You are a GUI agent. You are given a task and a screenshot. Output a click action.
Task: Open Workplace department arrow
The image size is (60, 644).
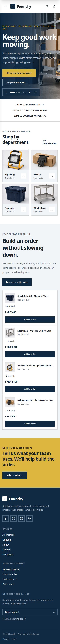click(52, 210)
